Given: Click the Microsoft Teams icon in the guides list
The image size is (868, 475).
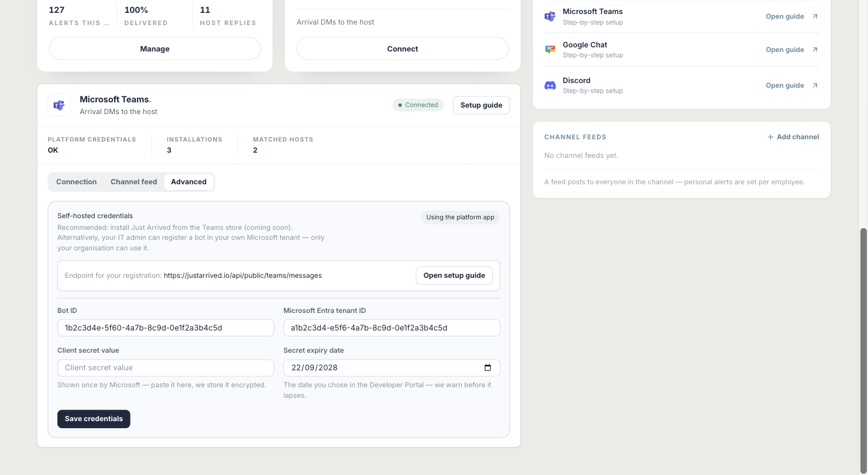Looking at the screenshot, I should pyautogui.click(x=550, y=16).
